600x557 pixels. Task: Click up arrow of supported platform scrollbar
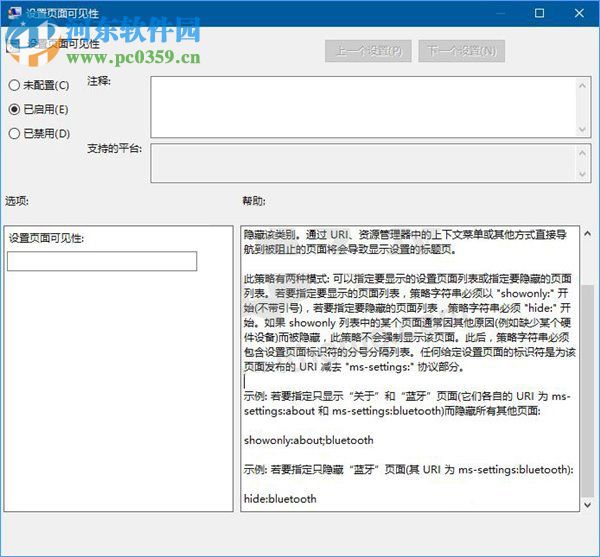click(582, 153)
